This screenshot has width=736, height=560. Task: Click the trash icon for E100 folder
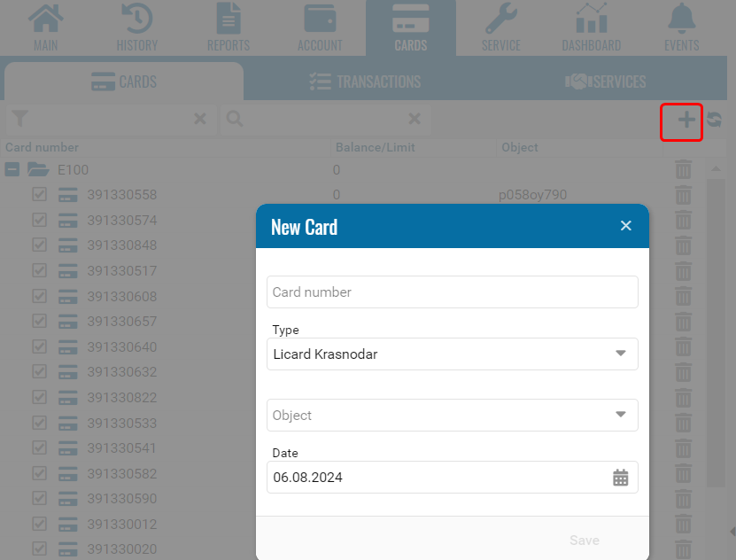click(683, 170)
